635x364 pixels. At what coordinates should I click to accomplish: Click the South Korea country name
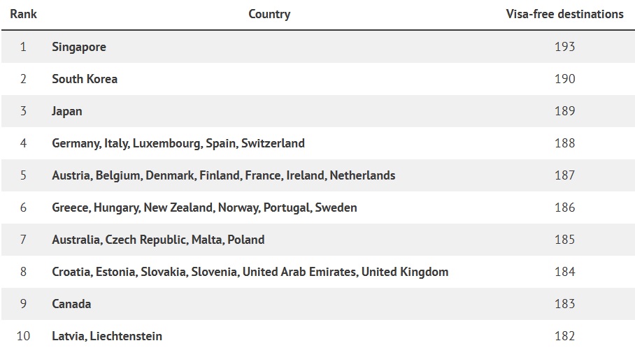(x=85, y=79)
